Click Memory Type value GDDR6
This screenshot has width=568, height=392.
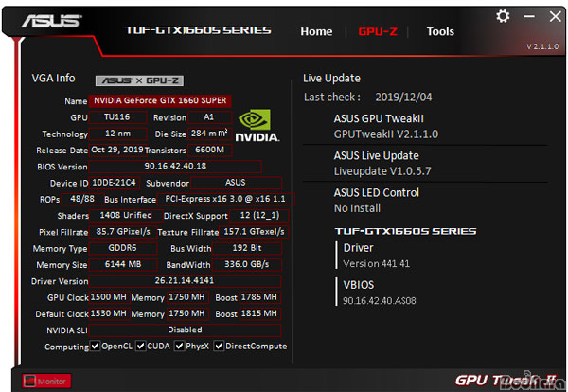tap(123, 248)
